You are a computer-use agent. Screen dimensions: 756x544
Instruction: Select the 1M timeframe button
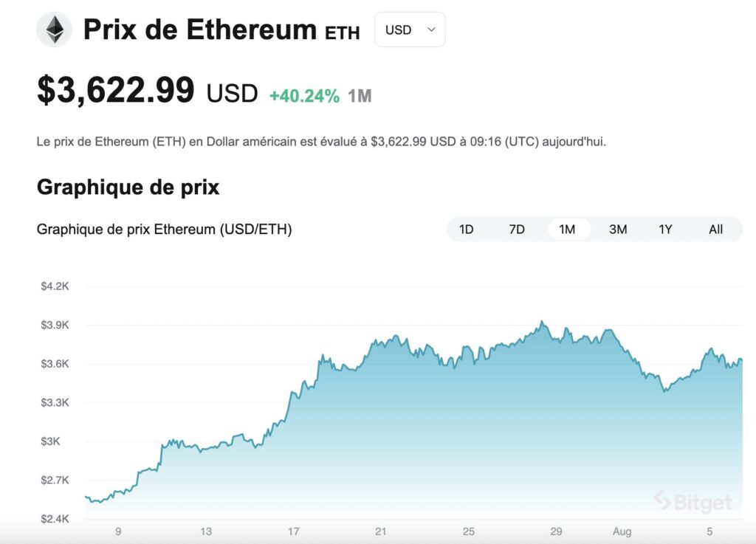[567, 230]
